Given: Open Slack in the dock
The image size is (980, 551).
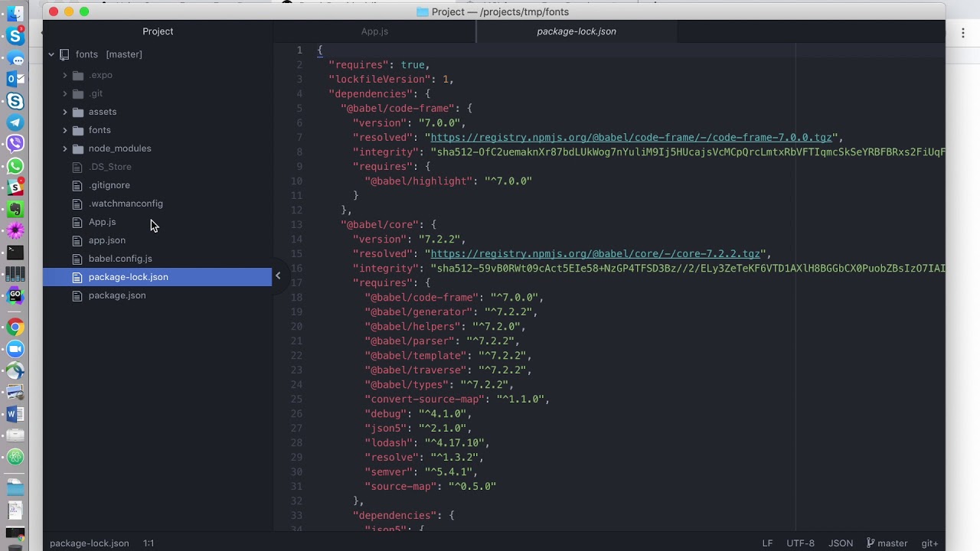Looking at the screenshot, I should pyautogui.click(x=15, y=187).
